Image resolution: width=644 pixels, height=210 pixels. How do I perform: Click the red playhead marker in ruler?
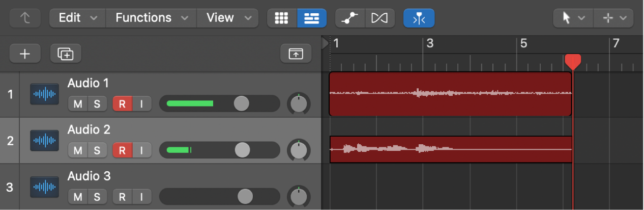coord(573,62)
